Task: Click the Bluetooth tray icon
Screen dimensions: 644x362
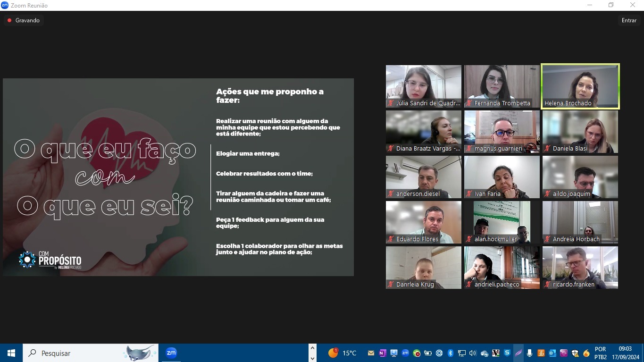Action: (450, 353)
